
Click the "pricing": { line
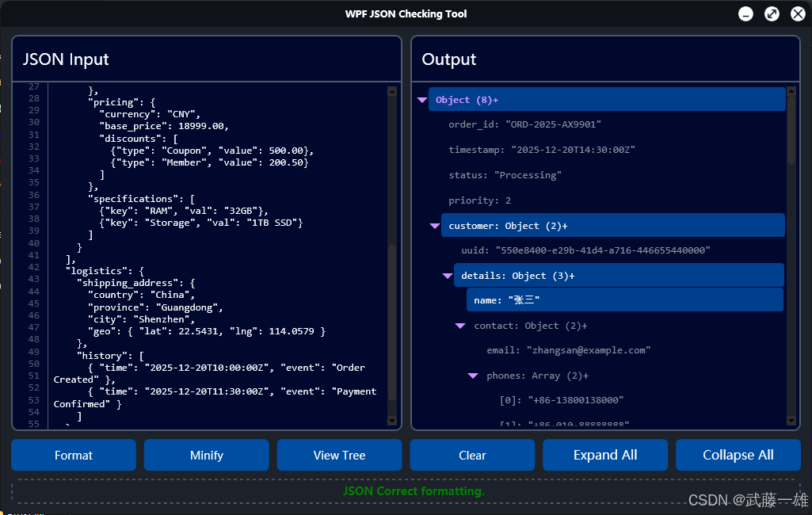click(121, 102)
